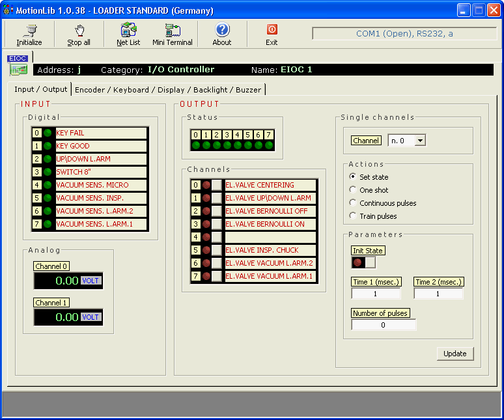Viewport: 504px width, 420px height.
Task: Click Analog Channel 1 voltage readout
Action: [x=68, y=317]
